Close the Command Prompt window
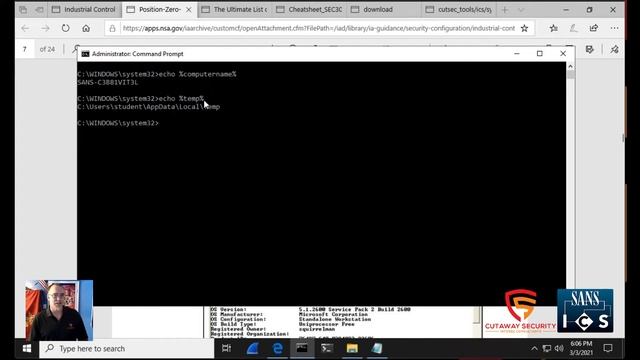The width and height of the screenshot is (640, 360). (563, 53)
